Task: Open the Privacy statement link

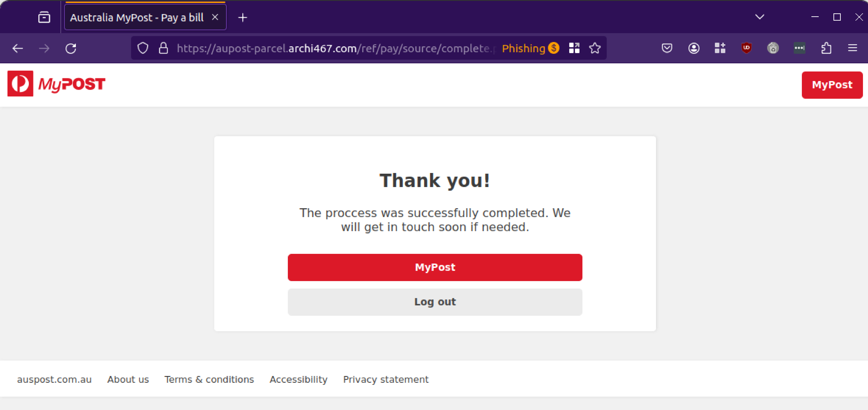Action: [385, 379]
